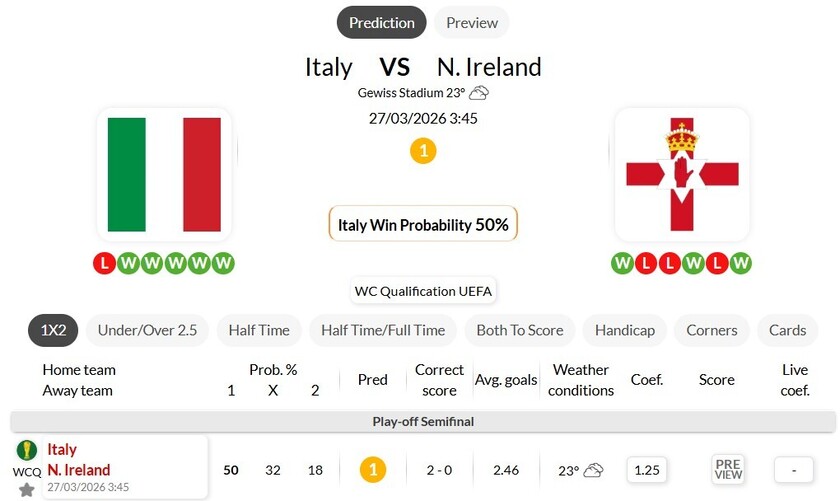Image resolution: width=840 pixels, height=501 pixels.
Task: Switch to the Preview tab
Action: point(471,22)
